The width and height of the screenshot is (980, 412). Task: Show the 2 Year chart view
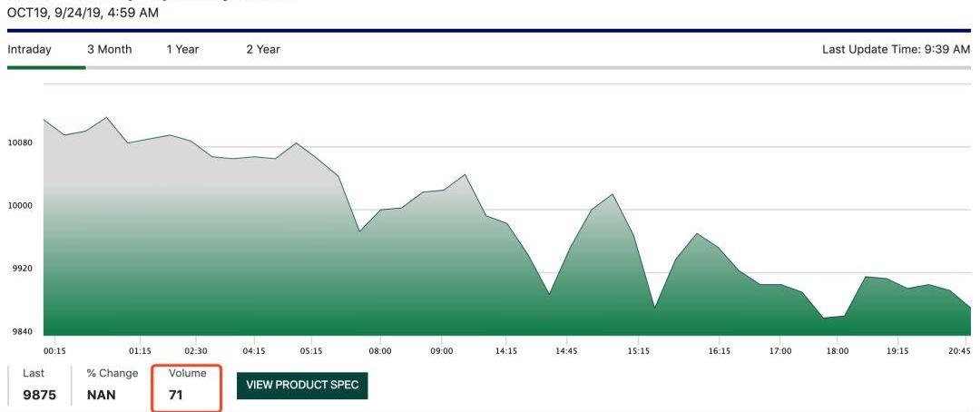point(262,49)
